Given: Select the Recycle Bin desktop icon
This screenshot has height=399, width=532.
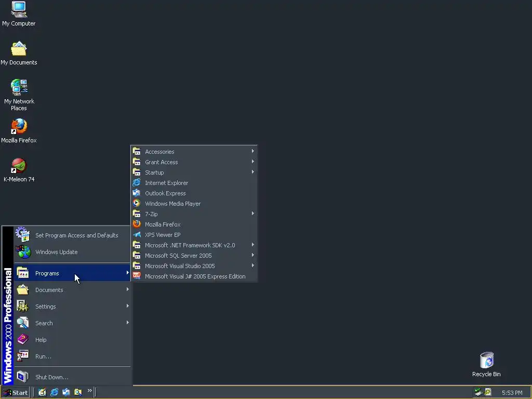Looking at the screenshot, I should tap(486, 364).
